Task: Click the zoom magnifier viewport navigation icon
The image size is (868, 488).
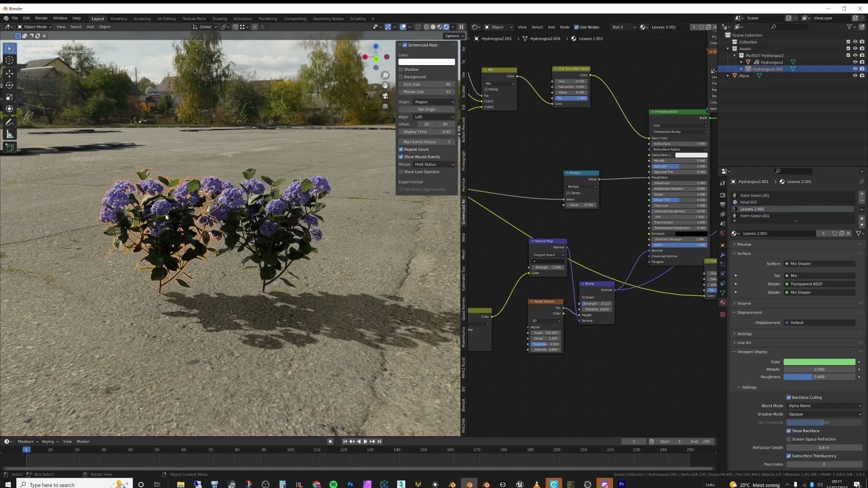Action: click(385, 75)
